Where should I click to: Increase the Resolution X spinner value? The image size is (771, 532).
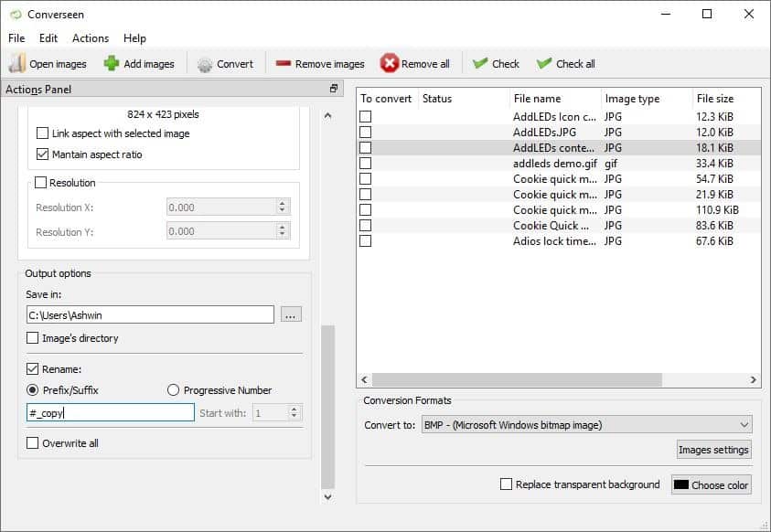282,204
